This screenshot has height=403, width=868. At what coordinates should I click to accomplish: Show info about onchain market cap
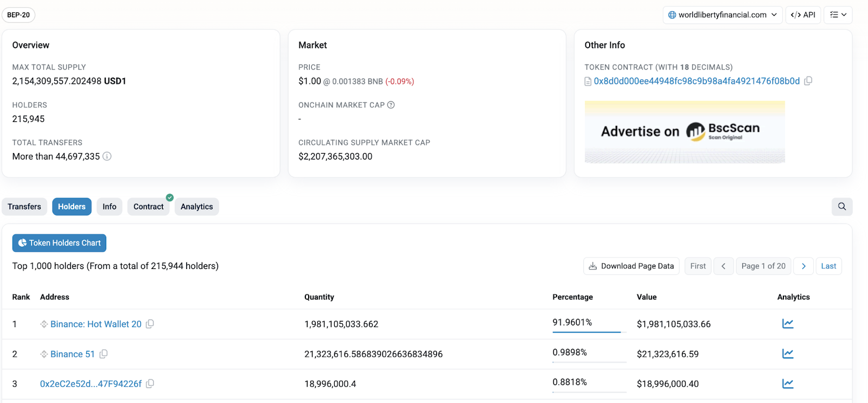[391, 105]
